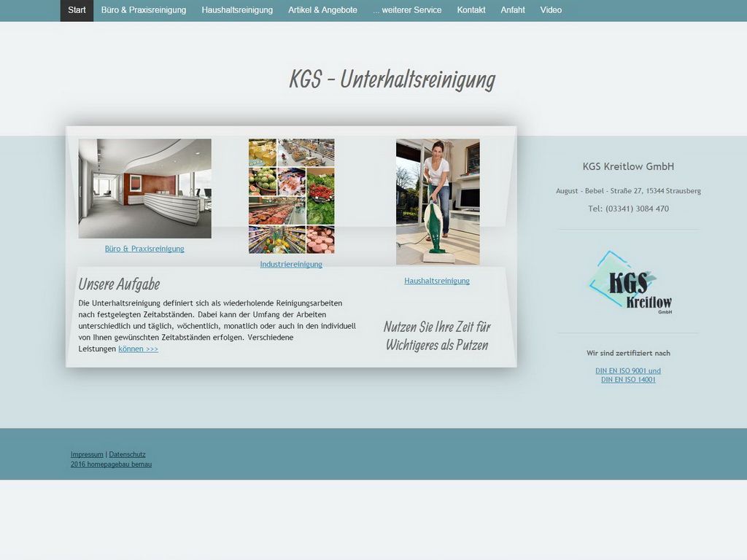
Task: Open the Video menu item
Action: pyautogui.click(x=551, y=10)
